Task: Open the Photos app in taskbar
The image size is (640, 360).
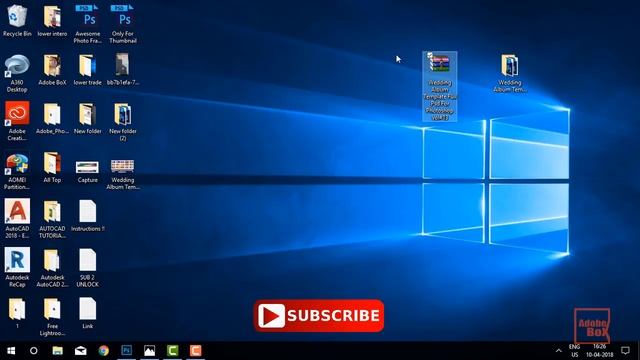Action: pos(149,351)
